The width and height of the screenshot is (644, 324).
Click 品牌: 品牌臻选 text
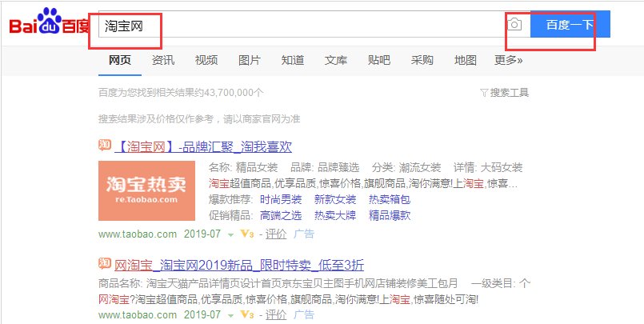(x=325, y=167)
